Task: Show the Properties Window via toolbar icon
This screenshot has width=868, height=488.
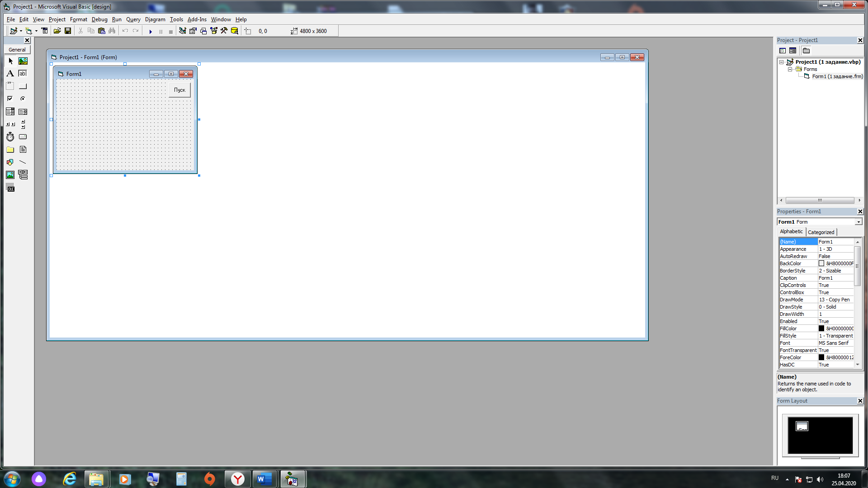Action: coord(193,31)
